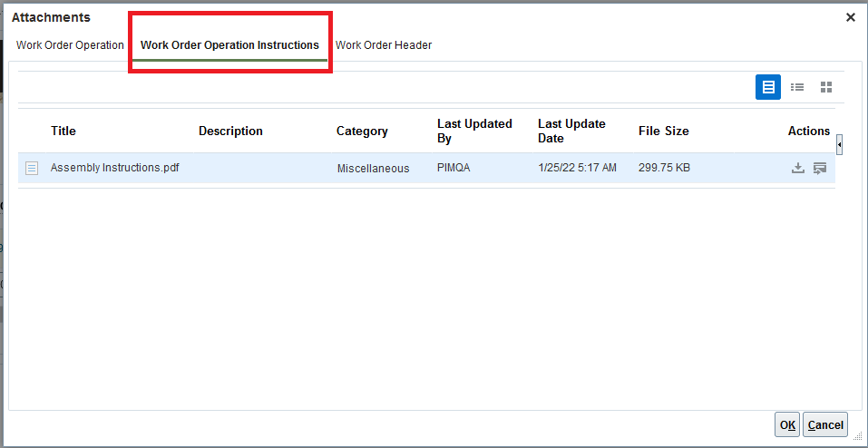The width and height of the screenshot is (868, 448).
Task: Switch to grid view of attachments
Action: tap(826, 87)
